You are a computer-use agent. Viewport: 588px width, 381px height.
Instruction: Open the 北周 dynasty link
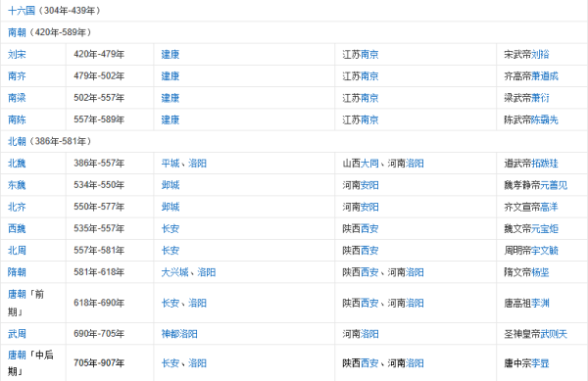click(x=17, y=250)
